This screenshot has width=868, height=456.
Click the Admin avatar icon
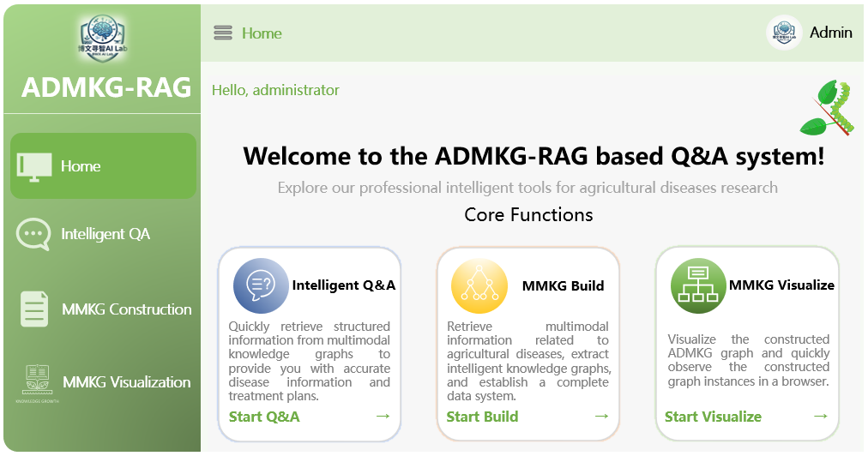click(x=783, y=33)
